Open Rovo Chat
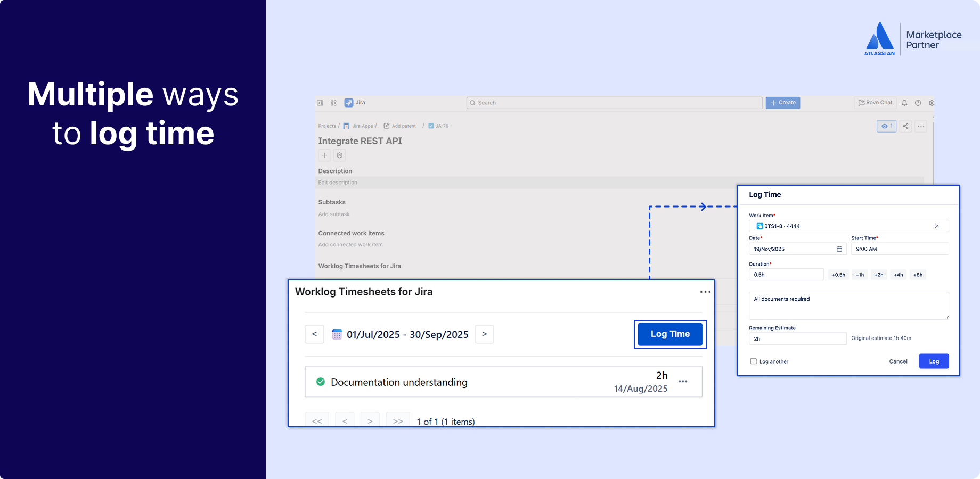This screenshot has width=980, height=479. 876,103
